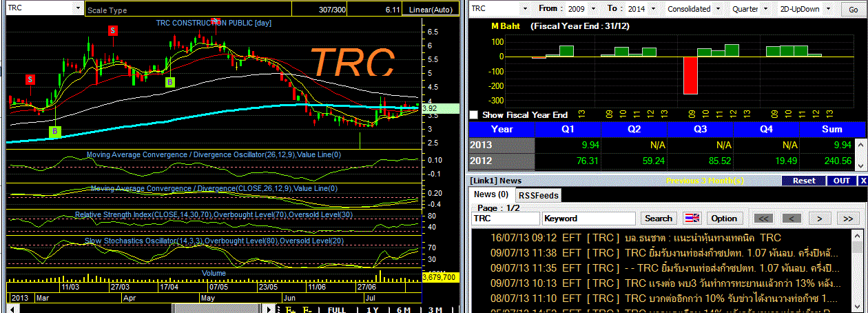The width and height of the screenshot is (868, 313).
Task: Switch to the RSSFeeds tab
Action: [539, 195]
